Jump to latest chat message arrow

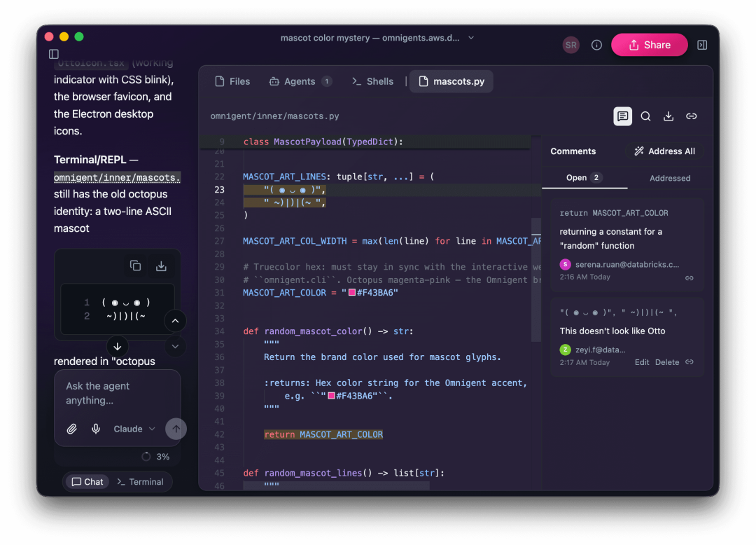[117, 346]
